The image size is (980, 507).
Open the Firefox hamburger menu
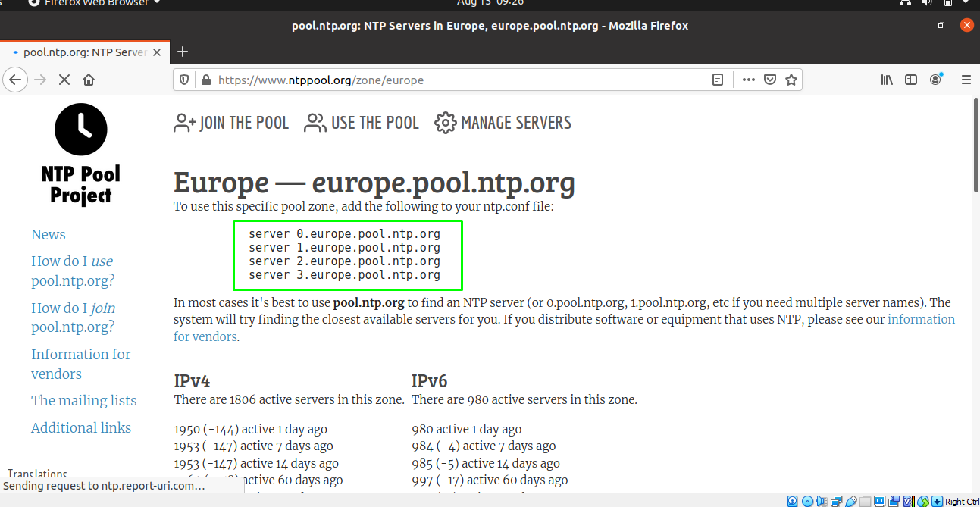(x=966, y=80)
